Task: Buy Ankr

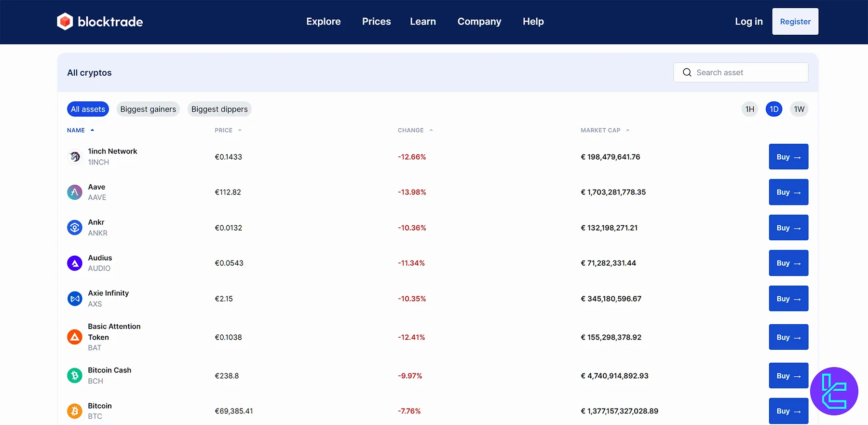Action: coord(788,228)
